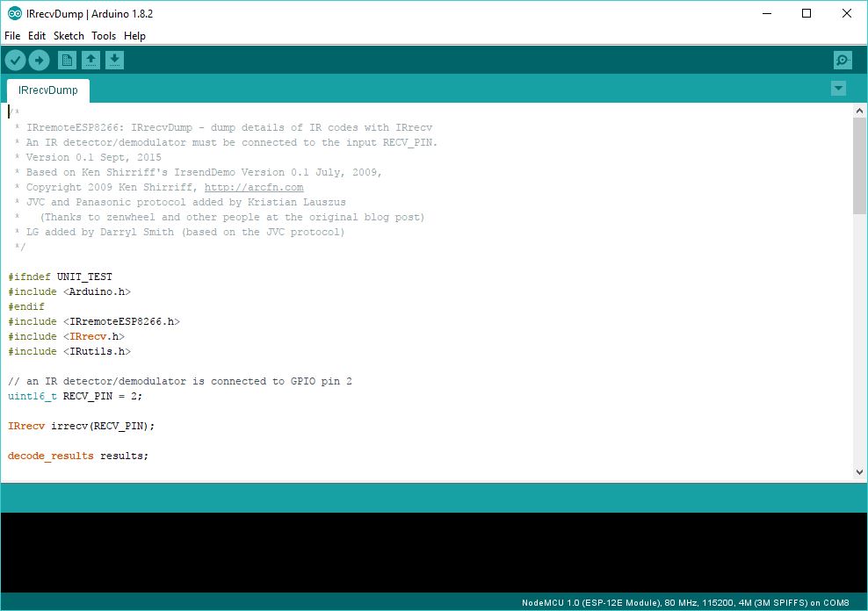Click the editor scrollbar up arrow
The image size is (868, 611).
pyautogui.click(x=859, y=111)
